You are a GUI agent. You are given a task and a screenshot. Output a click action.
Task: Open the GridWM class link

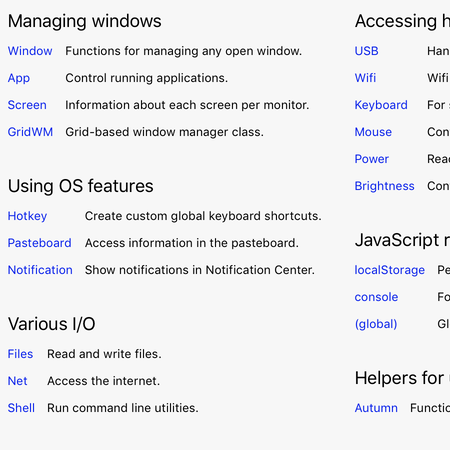(x=30, y=132)
